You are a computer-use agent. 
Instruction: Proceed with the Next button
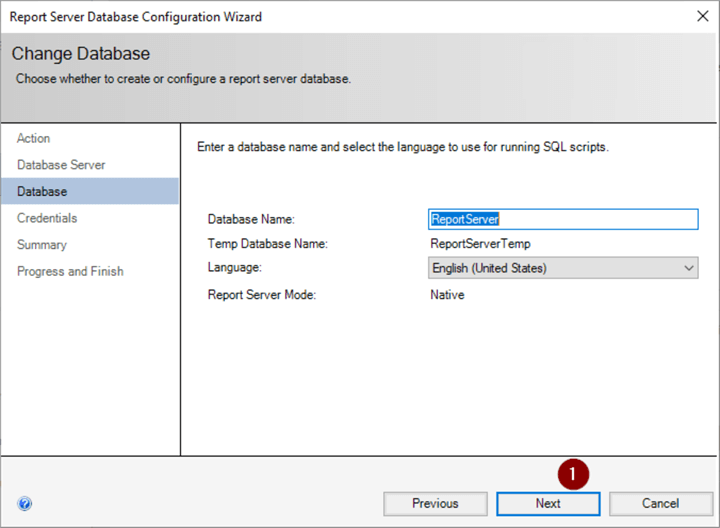[x=548, y=503]
